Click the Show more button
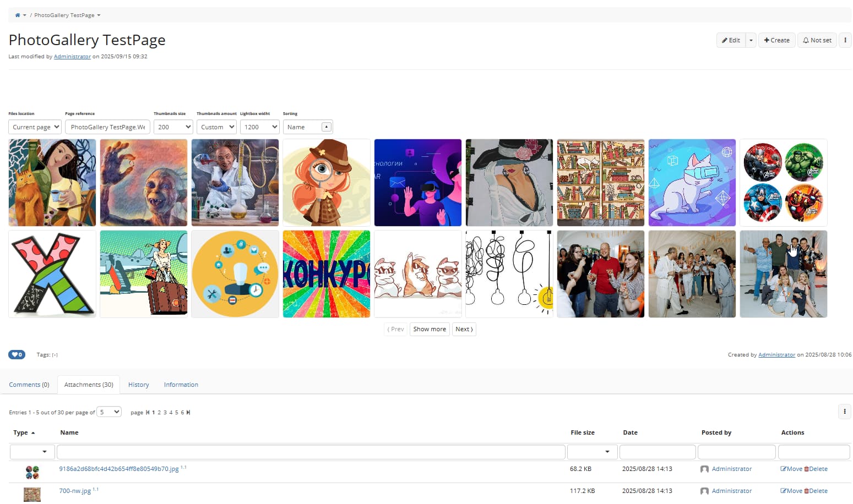The height and width of the screenshot is (504, 853). tap(430, 329)
